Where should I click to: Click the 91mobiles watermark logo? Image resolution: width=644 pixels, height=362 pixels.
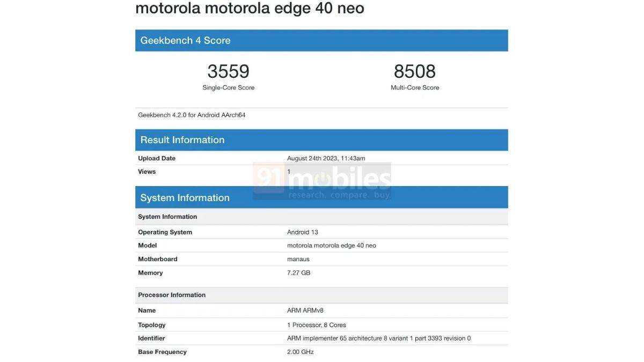pyautogui.click(x=322, y=181)
